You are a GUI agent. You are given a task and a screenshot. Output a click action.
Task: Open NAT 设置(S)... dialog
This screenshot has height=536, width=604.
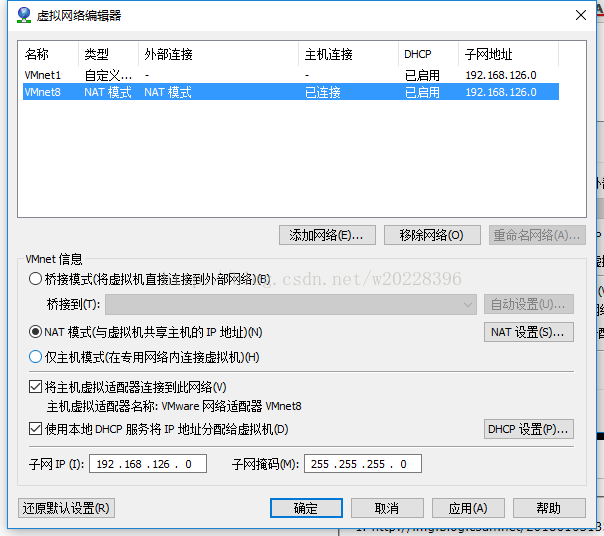point(528,332)
